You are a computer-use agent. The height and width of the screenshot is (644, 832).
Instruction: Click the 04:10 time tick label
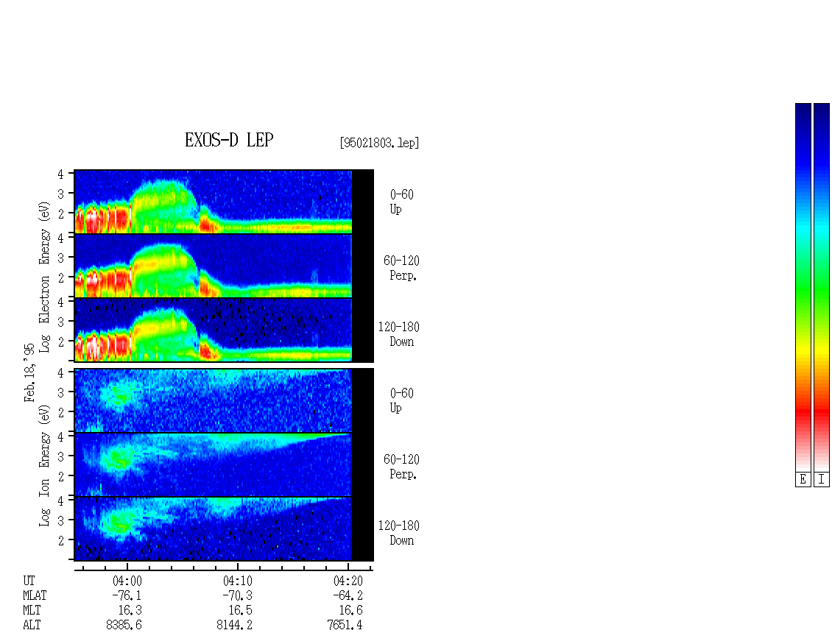(238, 581)
